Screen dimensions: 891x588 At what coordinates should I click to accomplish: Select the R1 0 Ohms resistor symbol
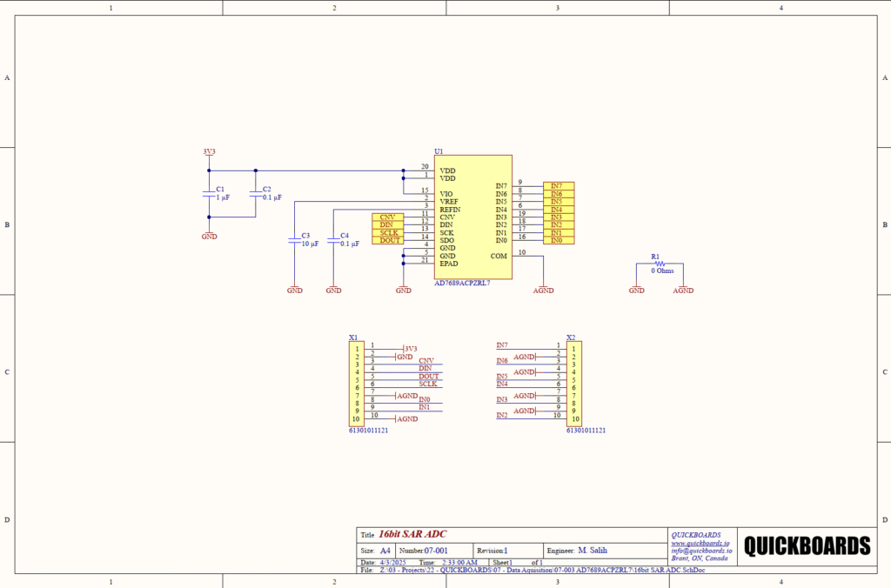[x=660, y=264]
